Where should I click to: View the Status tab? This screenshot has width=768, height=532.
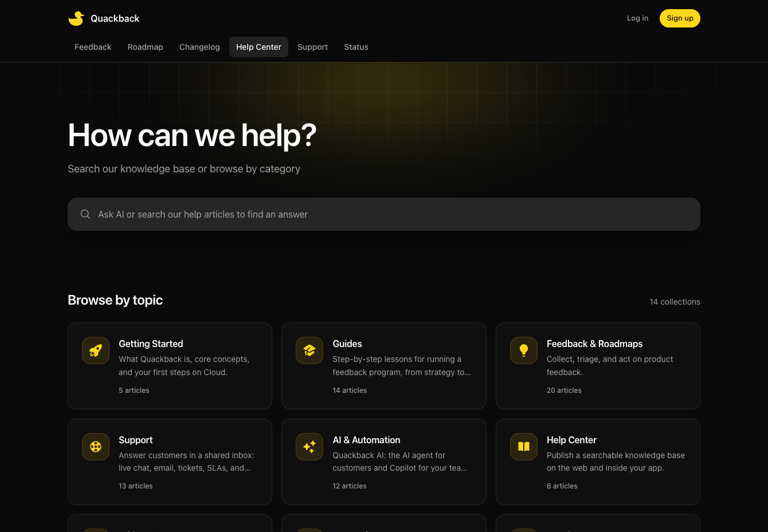(356, 47)
